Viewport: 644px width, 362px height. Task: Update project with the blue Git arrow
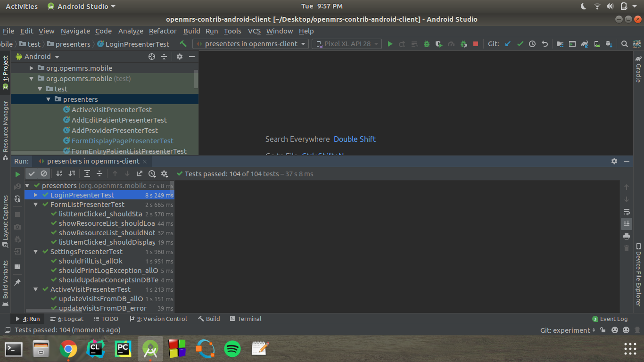[508, 44]
